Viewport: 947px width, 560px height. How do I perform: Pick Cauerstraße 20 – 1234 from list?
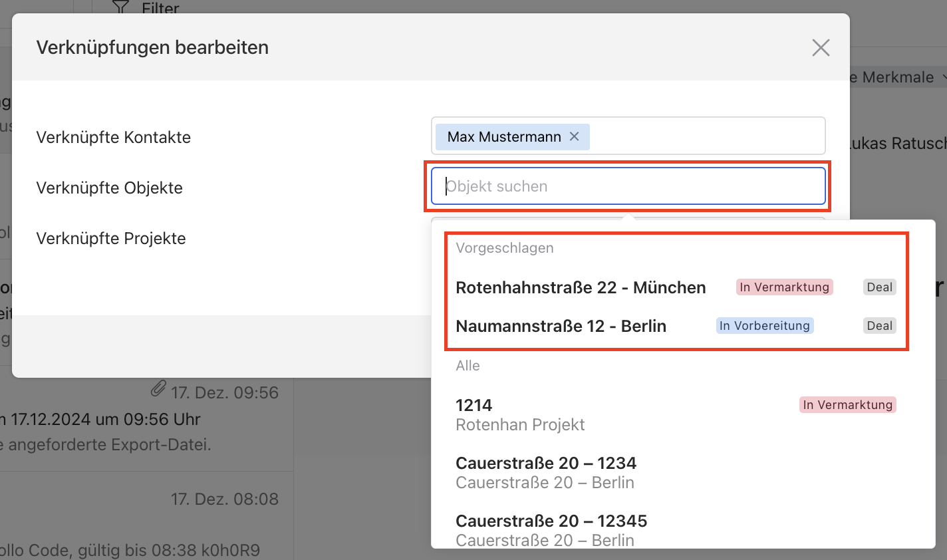[545, 472]
